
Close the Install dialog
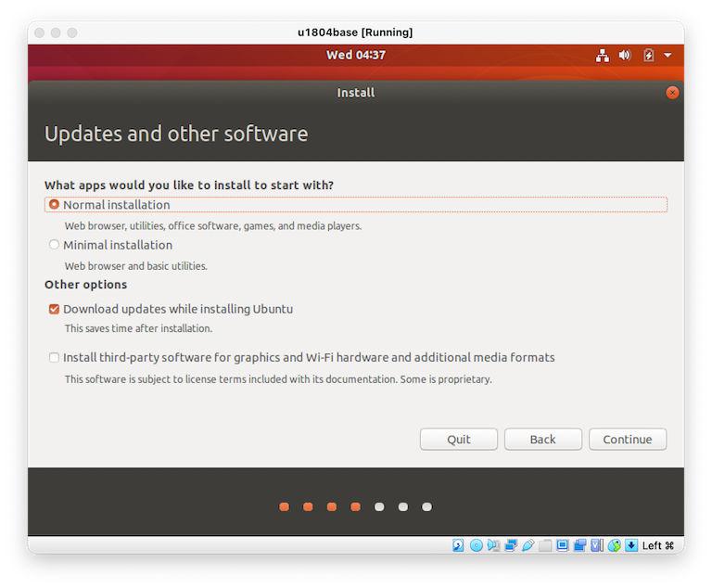pyautogui.click(x=672, y=93)
